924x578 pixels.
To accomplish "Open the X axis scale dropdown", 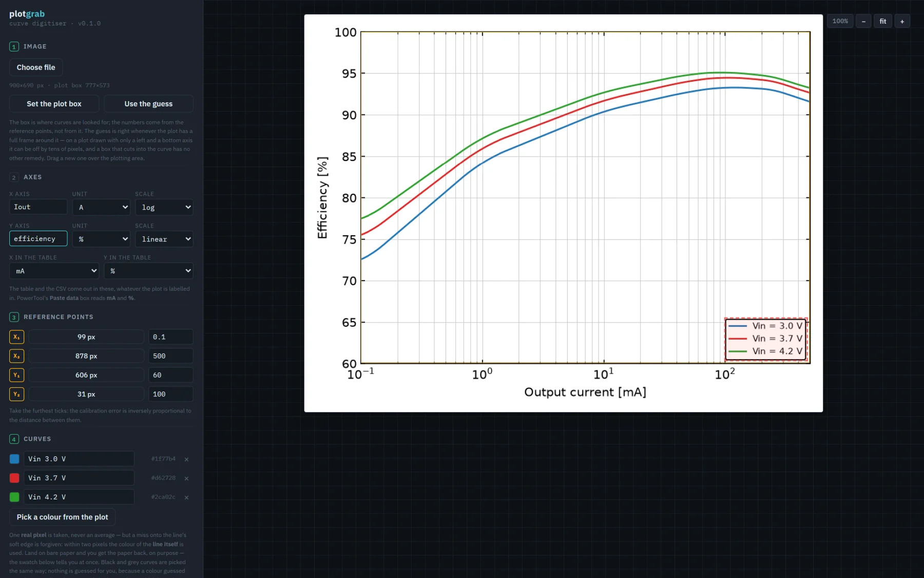I will (164, 207).
